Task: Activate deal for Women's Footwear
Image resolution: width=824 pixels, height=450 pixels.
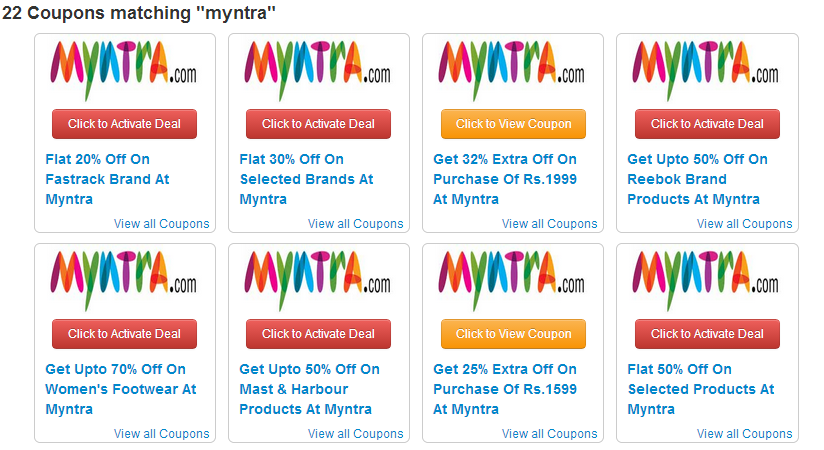Action: pyautogui.click(x=124, y=334)
